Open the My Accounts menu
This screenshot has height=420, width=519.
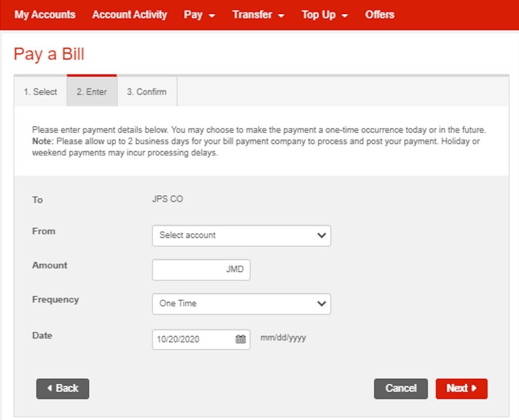pos(45,15)
